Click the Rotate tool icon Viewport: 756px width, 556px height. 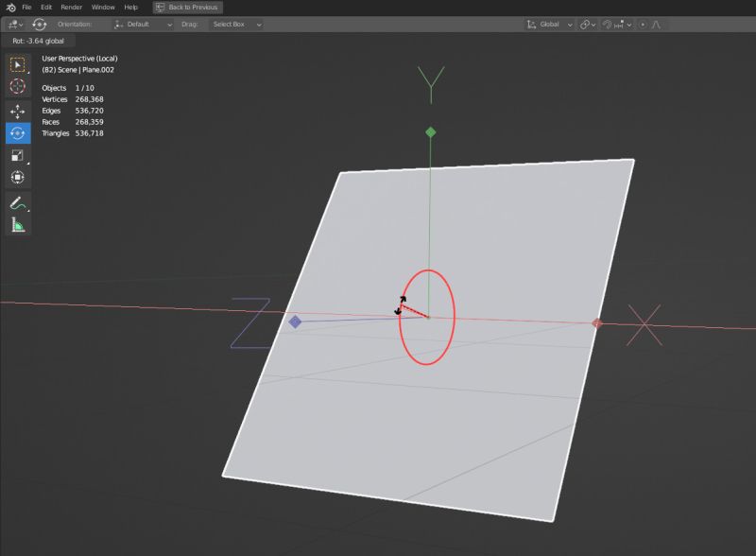[16, 131]
